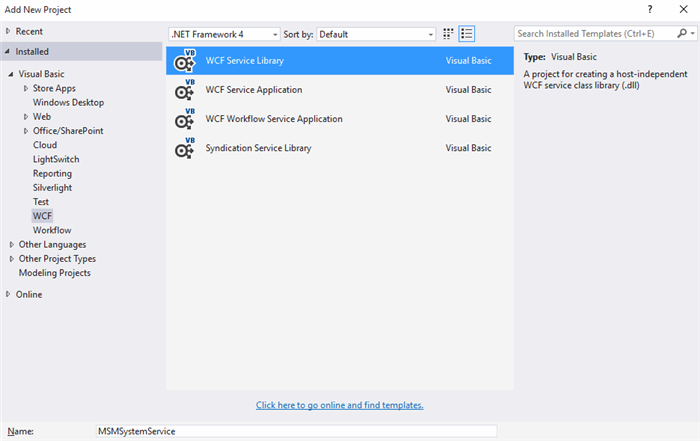
Task: Click the WCF Workflow Service Application icon
Action: click(x=185, y=119)
